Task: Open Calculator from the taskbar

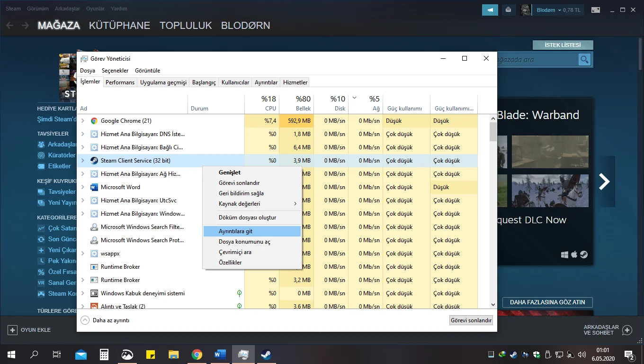Action: coord(104,354)
